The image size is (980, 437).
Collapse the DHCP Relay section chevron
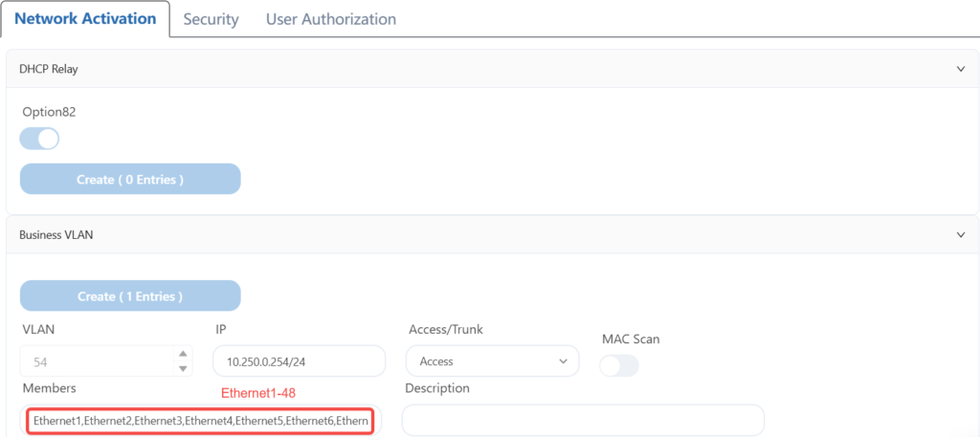(x=961, y=69)
